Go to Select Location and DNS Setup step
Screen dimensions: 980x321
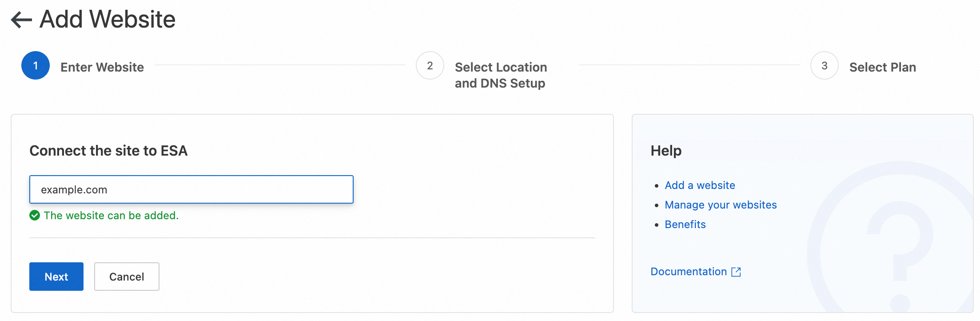501,75
